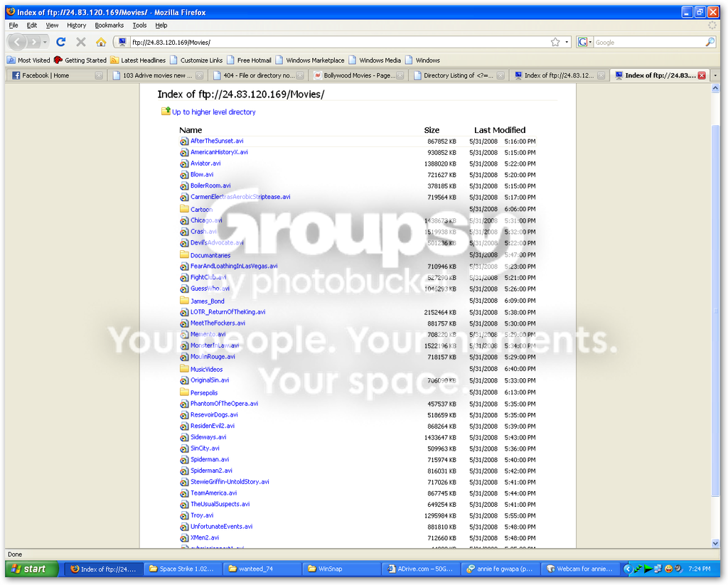Open the Spiderman2.avi file link
This screenshot has width=728, height=585.
tap(211, 471)
